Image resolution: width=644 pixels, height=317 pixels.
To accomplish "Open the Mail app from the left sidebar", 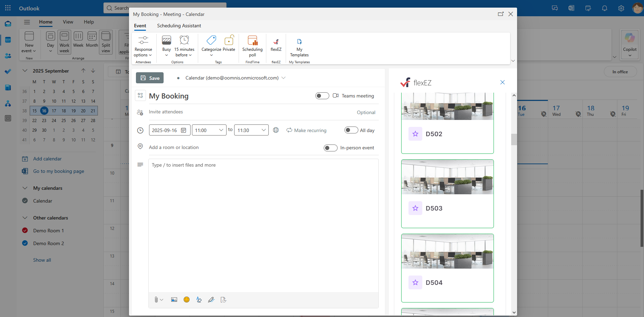I will click(x=8, y=24).
